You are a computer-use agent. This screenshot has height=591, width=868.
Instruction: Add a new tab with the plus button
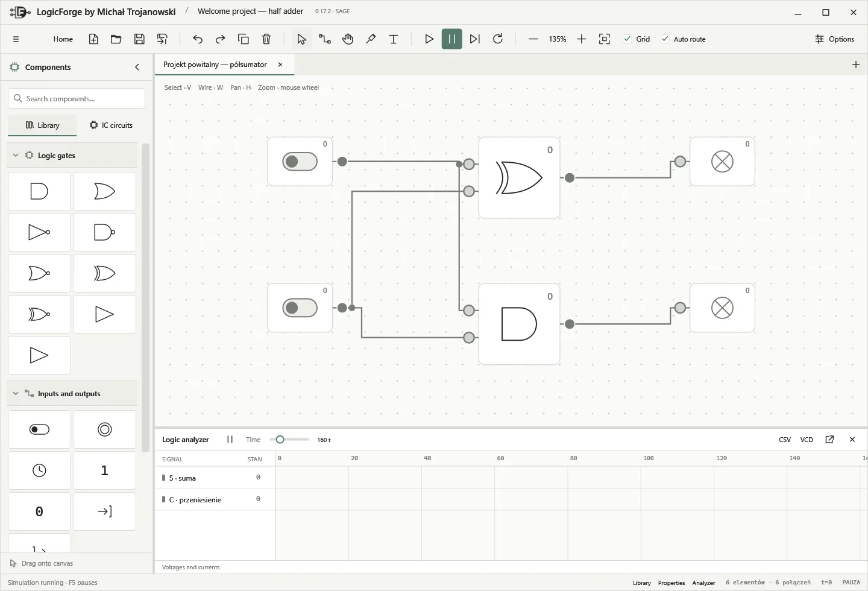pyautogui.click(x=856, y=65)
